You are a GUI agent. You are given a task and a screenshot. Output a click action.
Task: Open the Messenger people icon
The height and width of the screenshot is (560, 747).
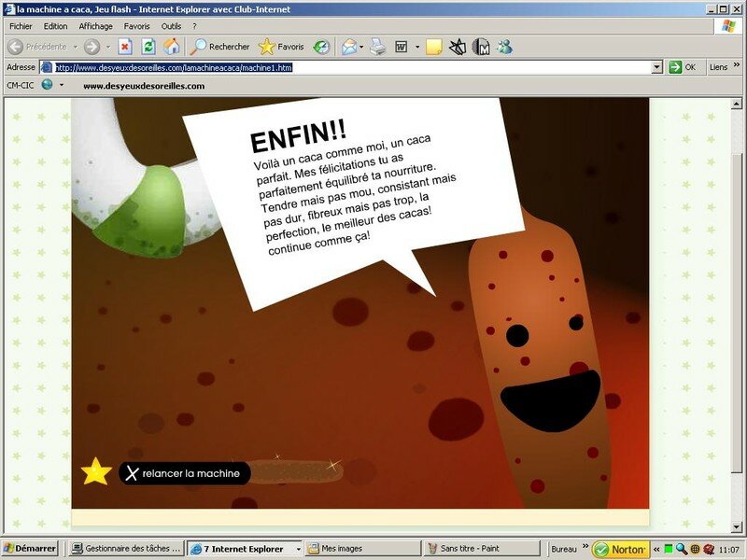(x=504, y=47)
